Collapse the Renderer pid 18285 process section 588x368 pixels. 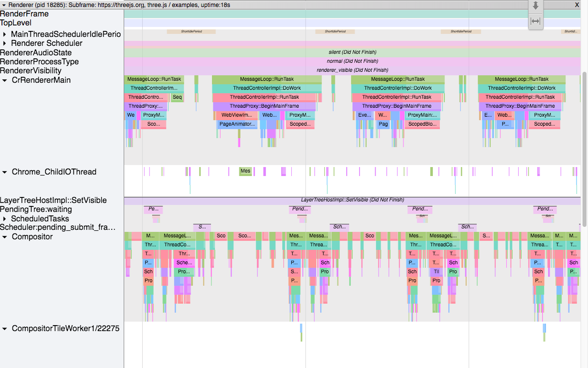pyautogui.click(x=4, y=4)
